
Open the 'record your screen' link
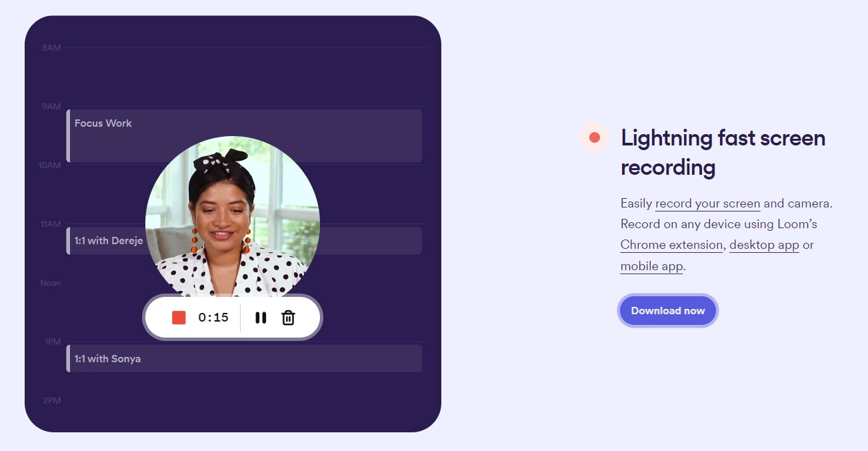[707, 203]
